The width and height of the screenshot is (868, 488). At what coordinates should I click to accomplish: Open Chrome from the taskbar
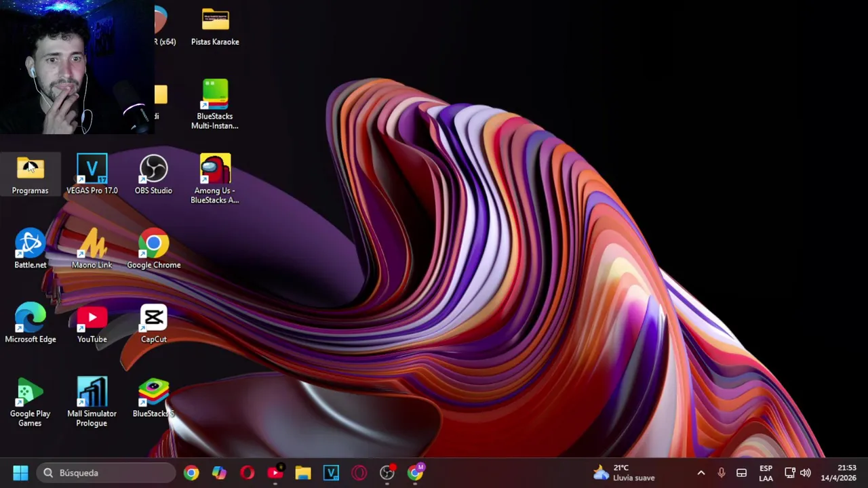(191, 472)
